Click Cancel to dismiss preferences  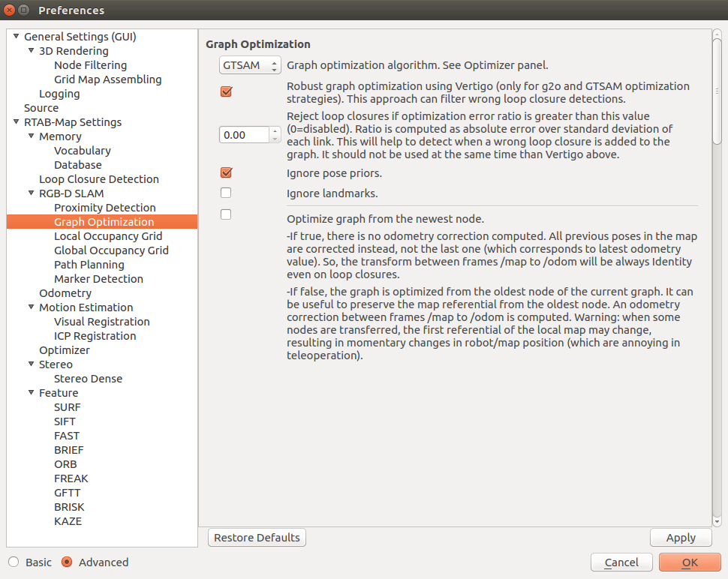[621, 562]
